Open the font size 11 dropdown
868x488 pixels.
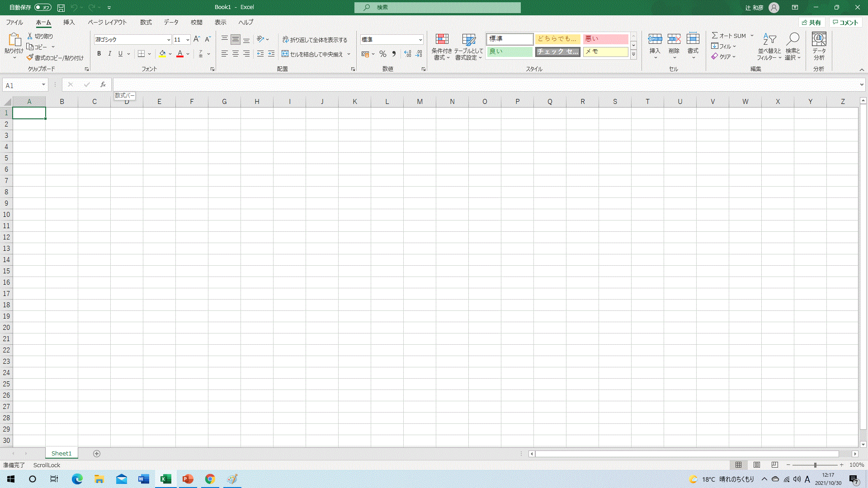click(x=188, y=40)
